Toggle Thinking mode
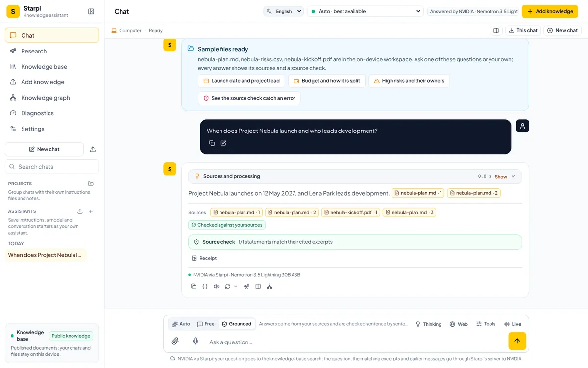Image resolution: width=588 pixels, height=368 pixels. pyautogui.click(x=428, y=324)
